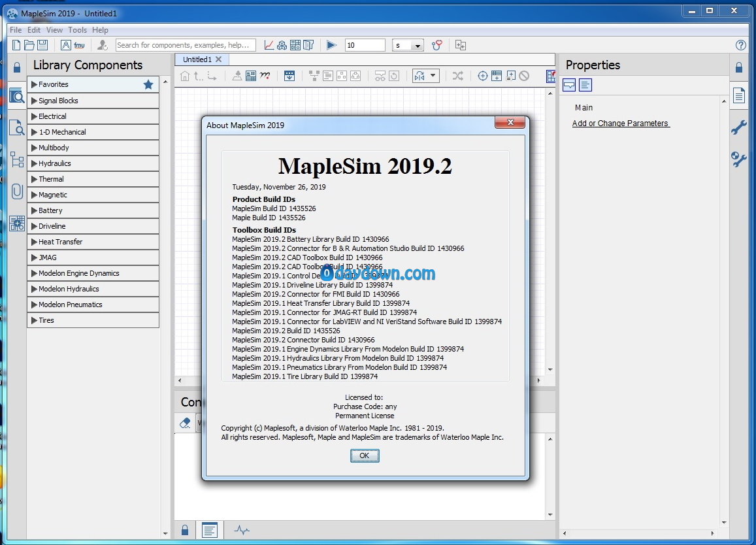The width and height of the screenshot is (756, 545).
Task: Click the help question mark icon
Action: click(740, 45)
